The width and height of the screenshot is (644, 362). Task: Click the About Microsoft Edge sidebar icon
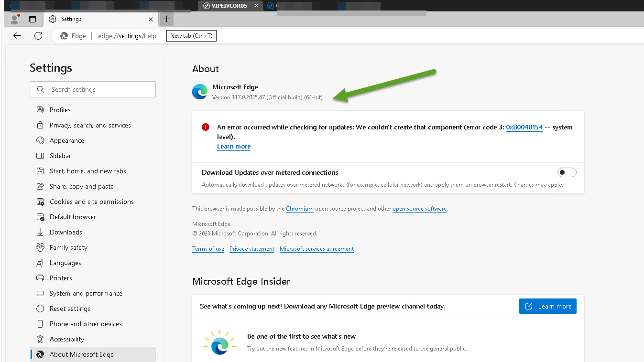click(x=40, y=354)
